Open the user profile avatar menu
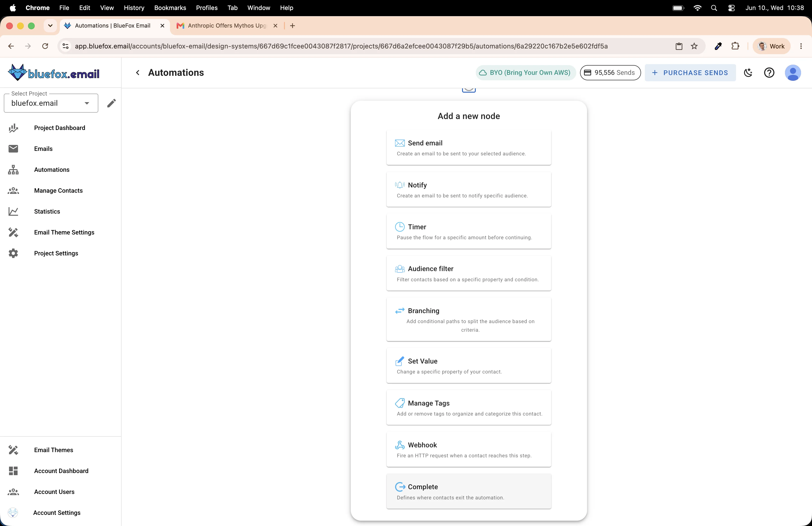This screenshot has height=526, width=812. pyautogui.click(x=793, y=73)
